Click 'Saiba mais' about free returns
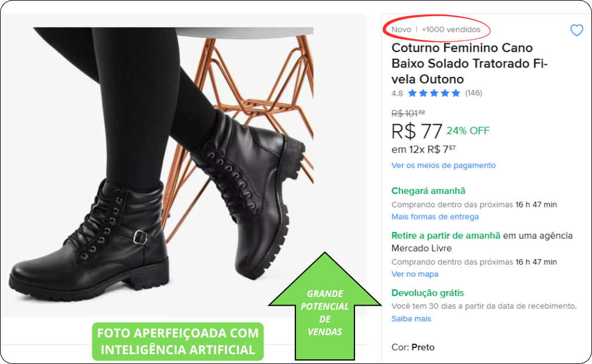This screenshot has width=592, height=364. pyautogui.click(x=411, y=319)
